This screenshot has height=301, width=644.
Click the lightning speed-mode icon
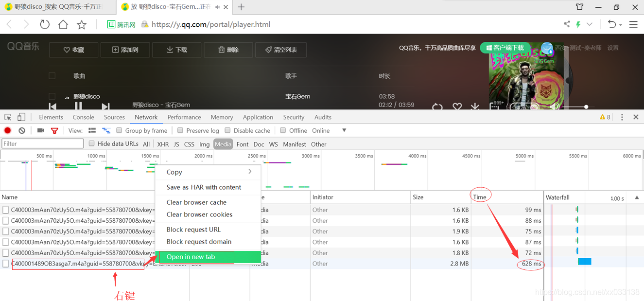(578, 24)
